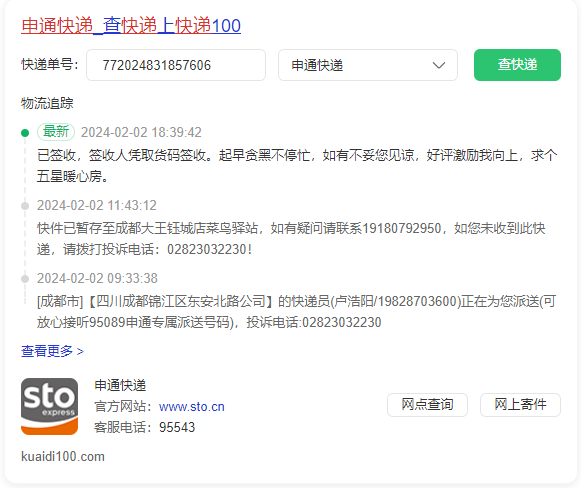Click the 2024-02-02 18:39:42 timestamp
Viewport: 581px width, 488px height.
(141, 132)
